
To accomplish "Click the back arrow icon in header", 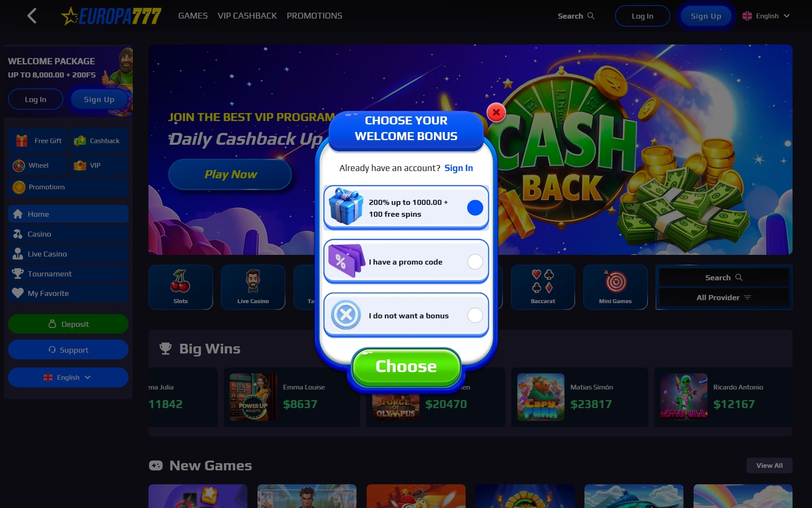I will [32, 16].
